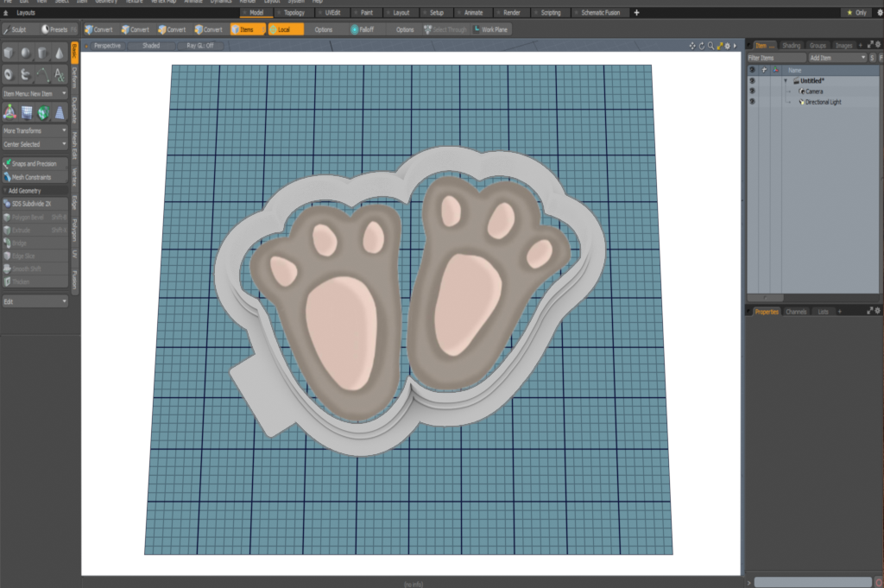Toggle the Work Plane button
The width and height of the screenshot is (884, 588).
[490, 29]
